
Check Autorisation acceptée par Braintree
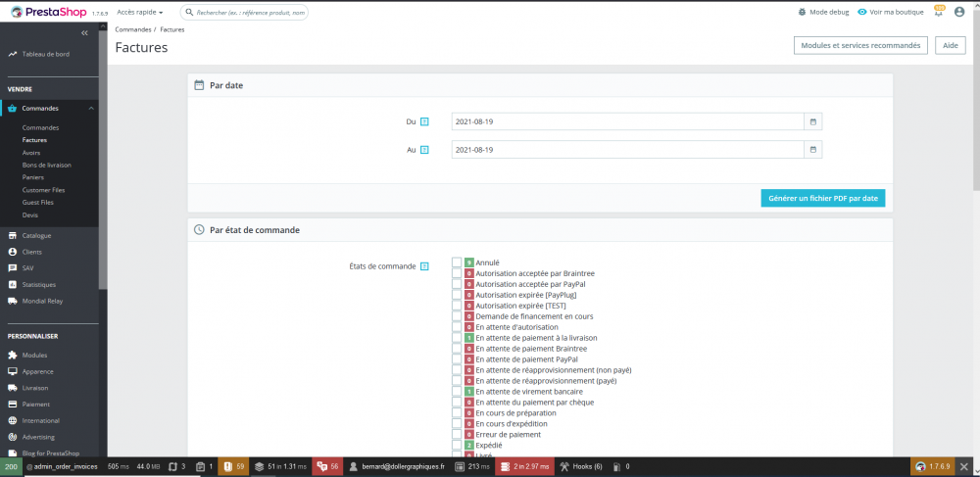tap(457, 273)
